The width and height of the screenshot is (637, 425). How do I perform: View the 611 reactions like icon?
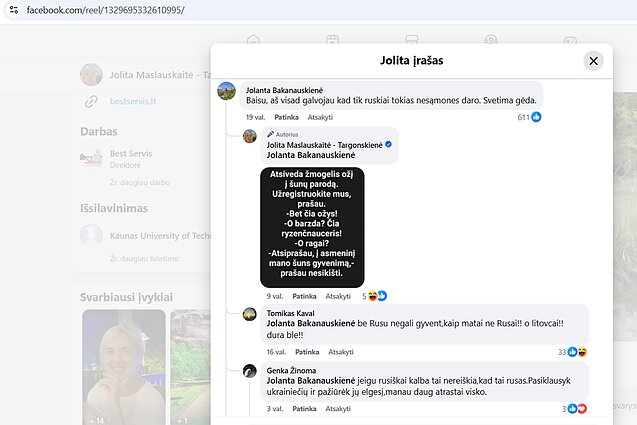pos(536,117)
